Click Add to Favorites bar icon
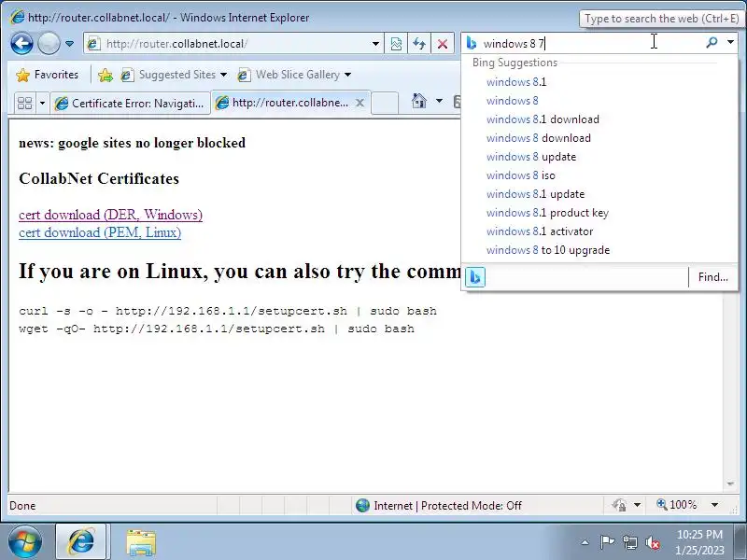Viewport: 747px width, 560px height. tap(106, 75)
